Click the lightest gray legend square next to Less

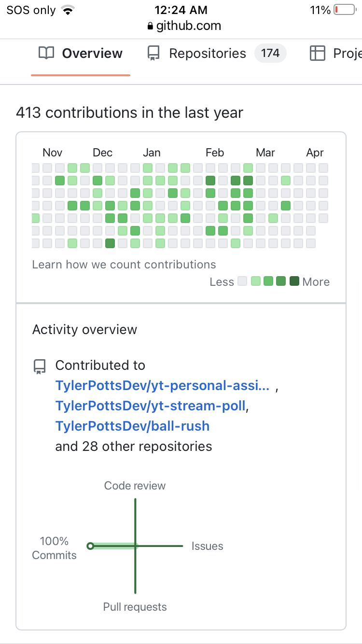pyautogui.click(x=243, y=281)
